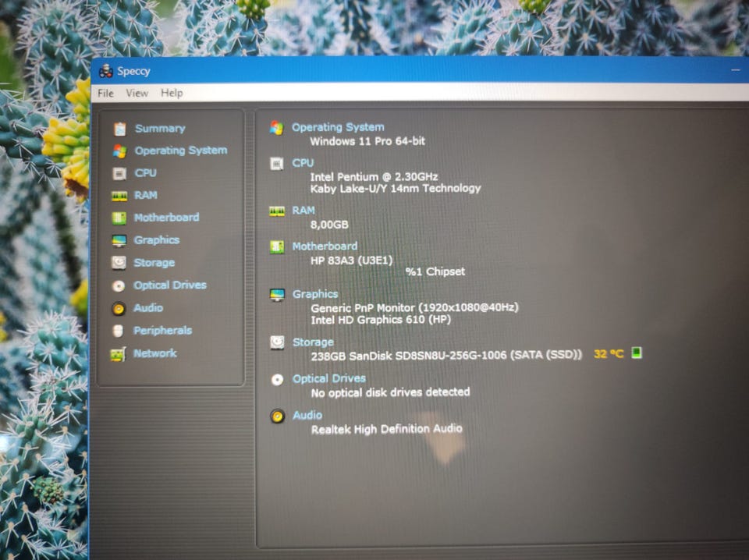Image resolution: width=749 pixels, height=560 pixels.
Task: Click the Optical Drives disc icon in sidebar
Action: [x=119, y=286]
